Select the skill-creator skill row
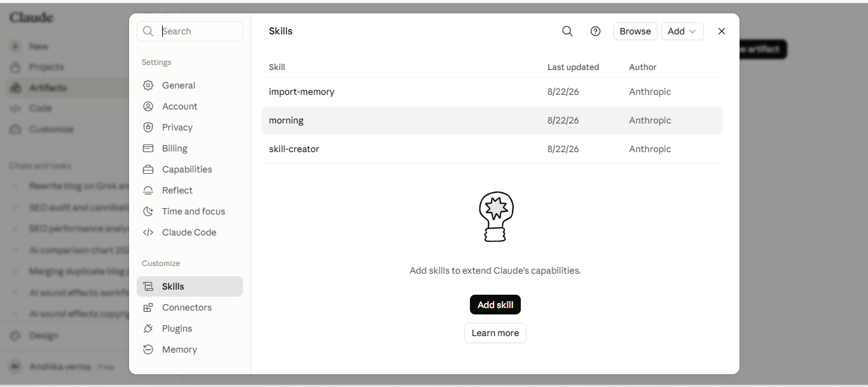The height and width of the screenshot is (387, 868). click(492, 149)
